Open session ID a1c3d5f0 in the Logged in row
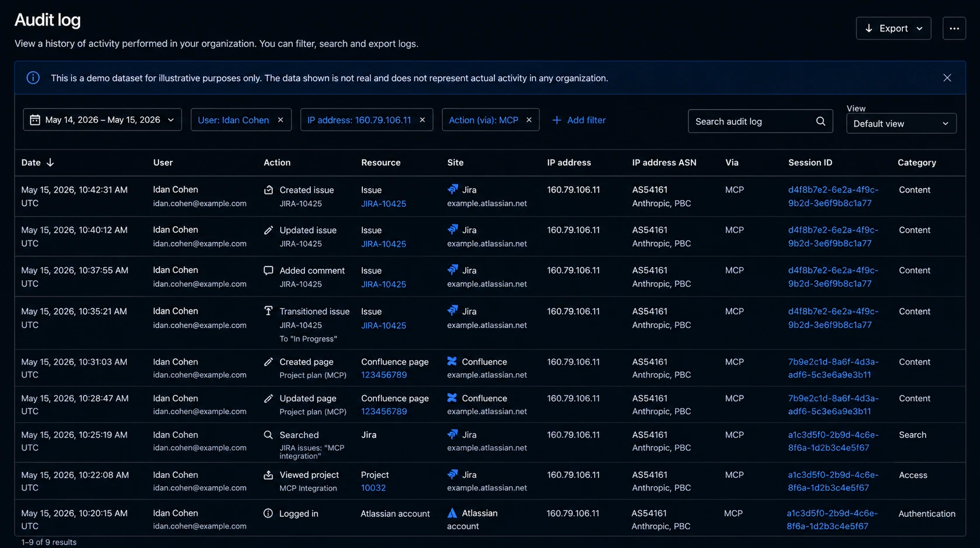Viewport: 980px width, 548px height. click(832, 519)
